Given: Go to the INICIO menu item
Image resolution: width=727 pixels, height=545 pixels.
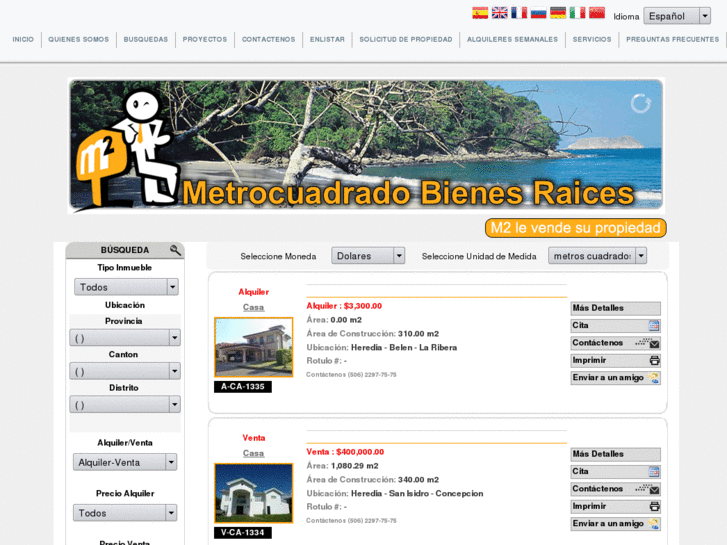Looking at the screenshot, I should tap(23, 39).
